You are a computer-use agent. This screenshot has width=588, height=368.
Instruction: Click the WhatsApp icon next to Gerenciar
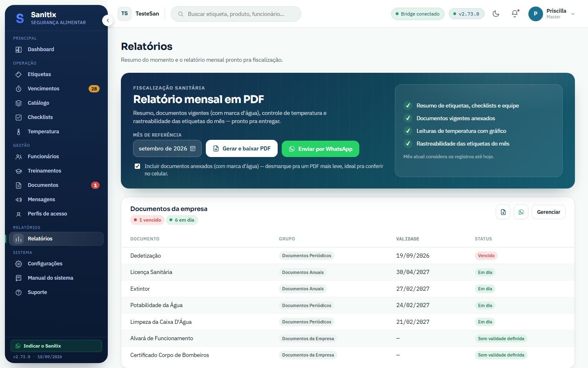(521, 212)
